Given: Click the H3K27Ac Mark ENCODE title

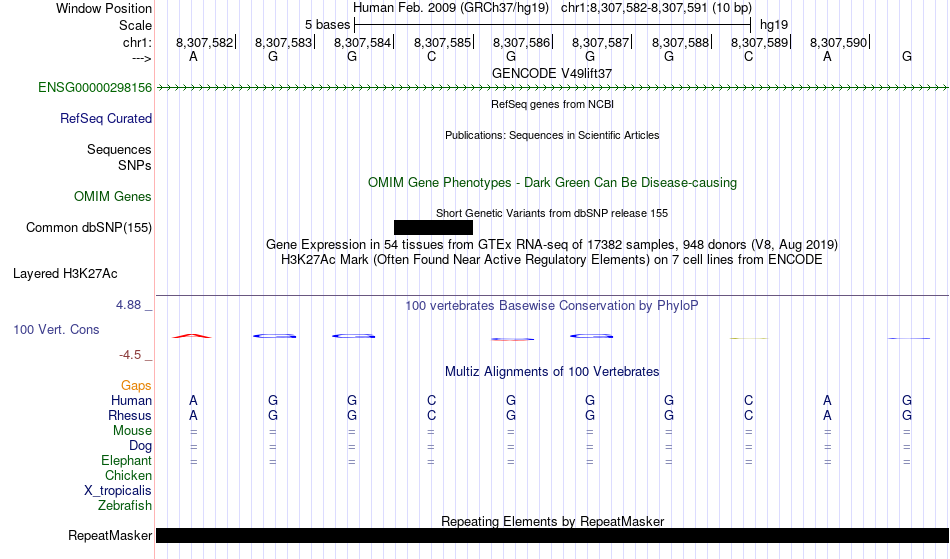Looking at the screenshot, I should [552, 260].
